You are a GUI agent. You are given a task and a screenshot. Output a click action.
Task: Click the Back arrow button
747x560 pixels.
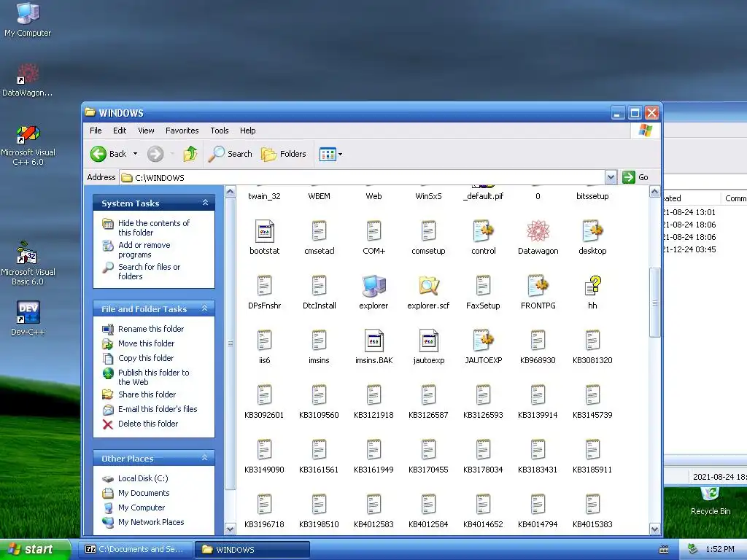[109, 154]
